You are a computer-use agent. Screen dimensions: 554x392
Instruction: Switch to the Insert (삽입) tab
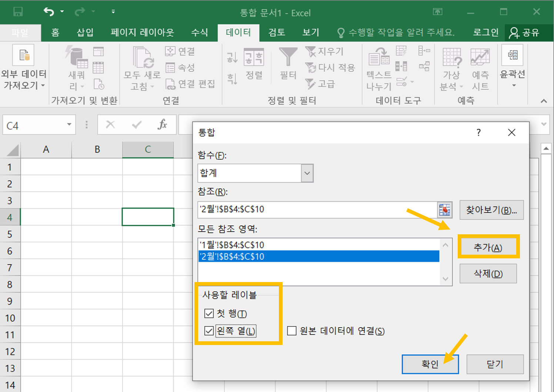point(85,33)
